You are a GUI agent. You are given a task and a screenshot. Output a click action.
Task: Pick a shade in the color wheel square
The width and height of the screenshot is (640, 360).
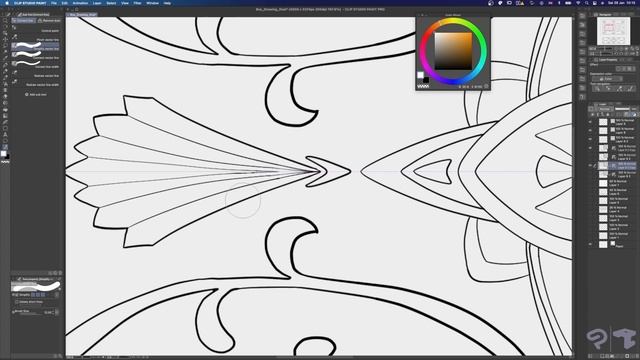click(453, 51)
